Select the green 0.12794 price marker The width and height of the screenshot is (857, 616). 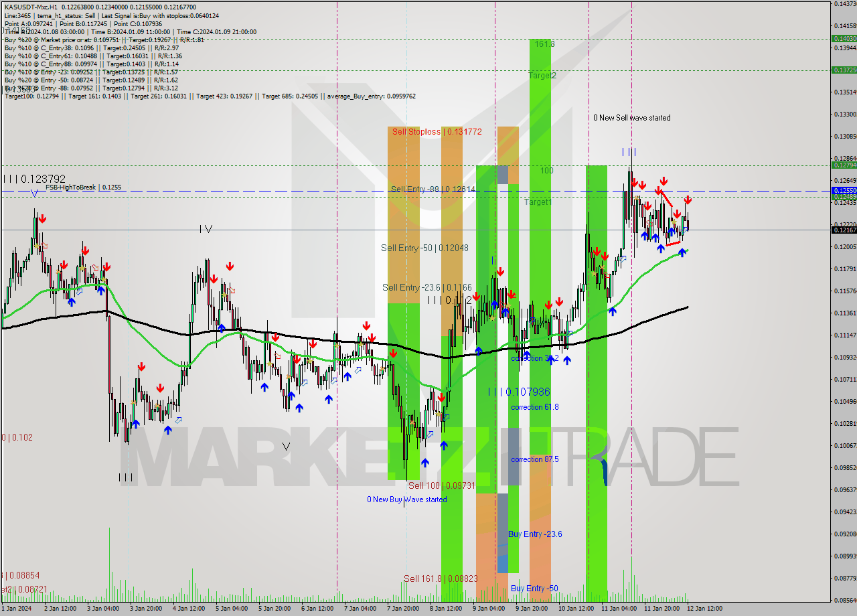pos(843,165)
